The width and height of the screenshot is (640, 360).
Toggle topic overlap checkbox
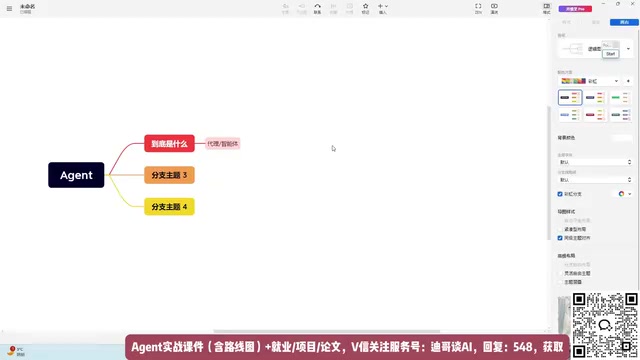point(560,282)
